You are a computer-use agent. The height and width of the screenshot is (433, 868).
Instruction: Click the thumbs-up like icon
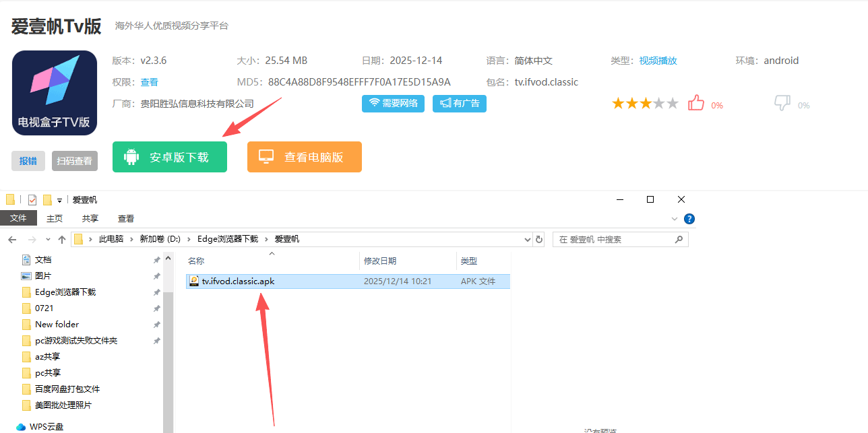[695, 103]
